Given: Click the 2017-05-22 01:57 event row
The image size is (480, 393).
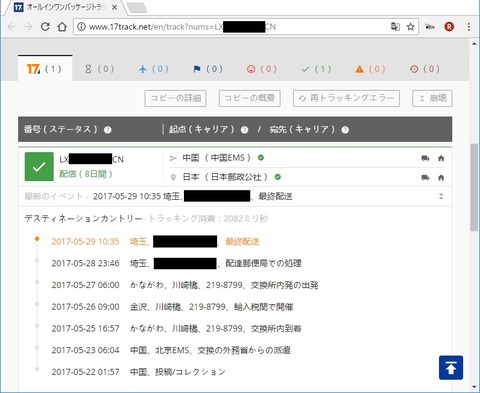Looking at the screenshot, I should click(138, 372).
